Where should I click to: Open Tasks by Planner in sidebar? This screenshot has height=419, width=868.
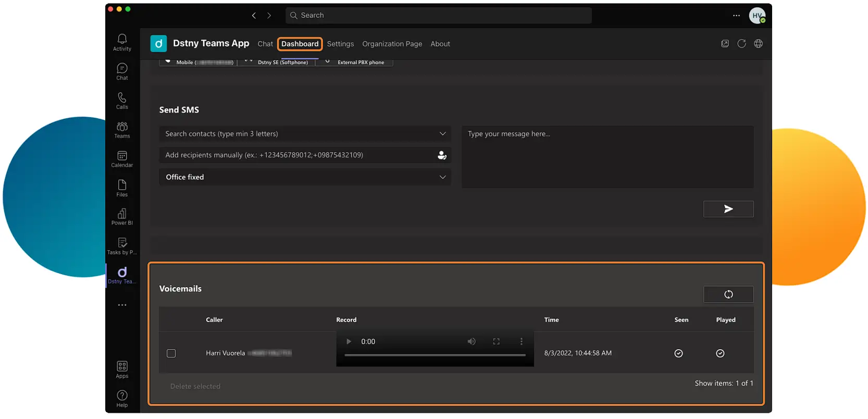point(122,246)
